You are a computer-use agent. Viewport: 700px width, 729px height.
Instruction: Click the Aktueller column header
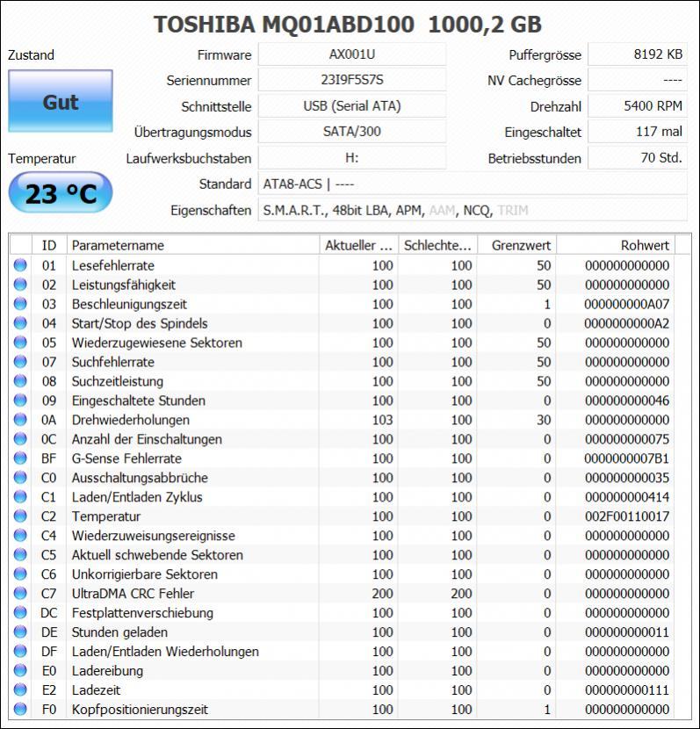[x=358, y=245]
